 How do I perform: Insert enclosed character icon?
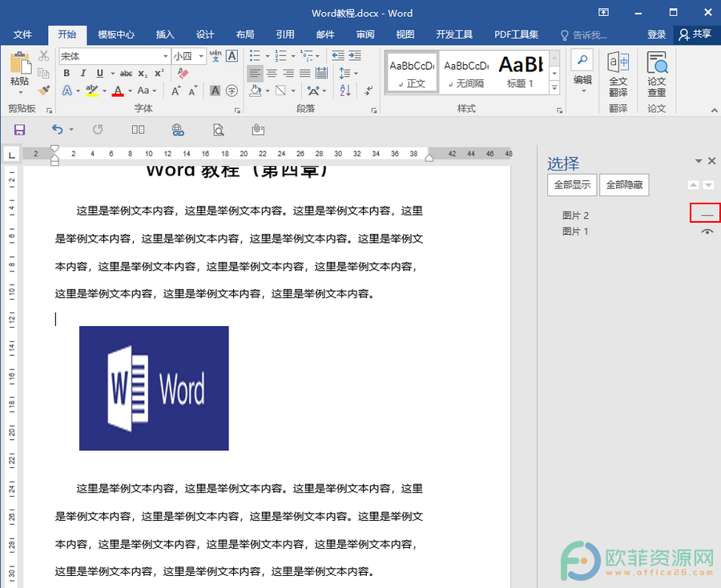coord(232,91)
